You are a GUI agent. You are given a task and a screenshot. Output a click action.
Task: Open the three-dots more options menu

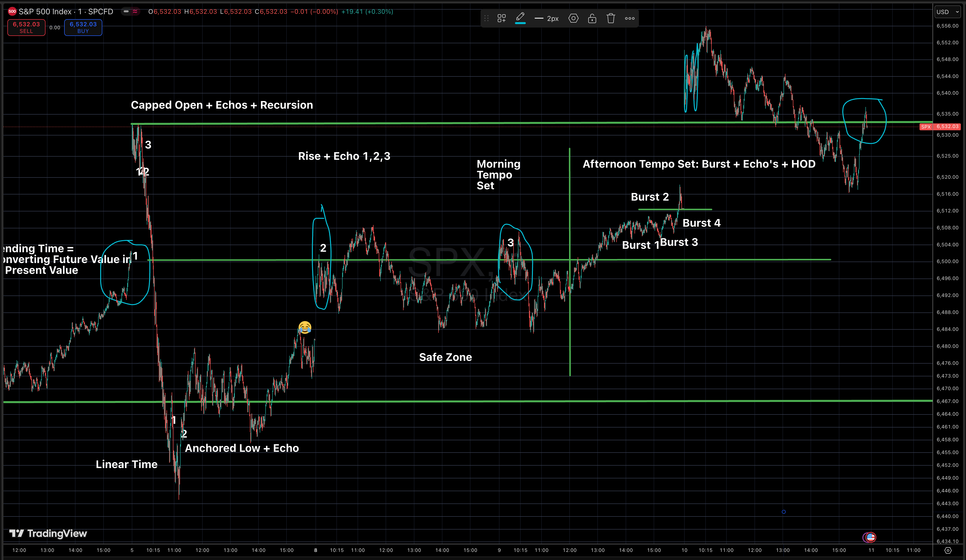[629, 18]
